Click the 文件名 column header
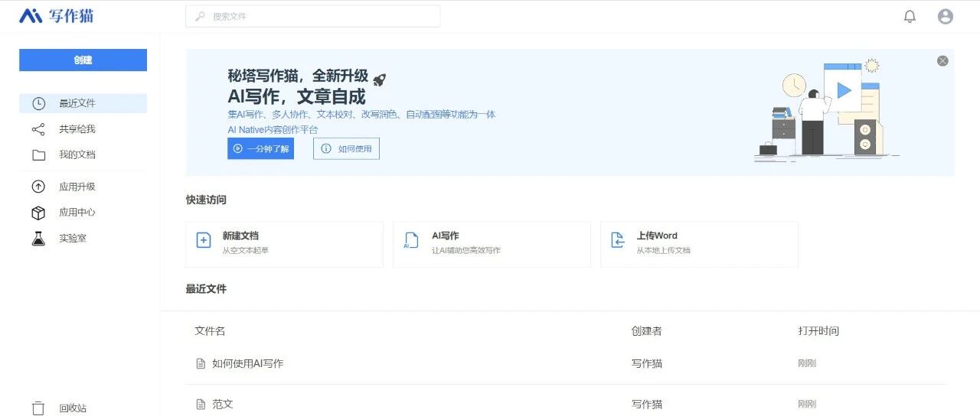 click(x=210, y=331)
